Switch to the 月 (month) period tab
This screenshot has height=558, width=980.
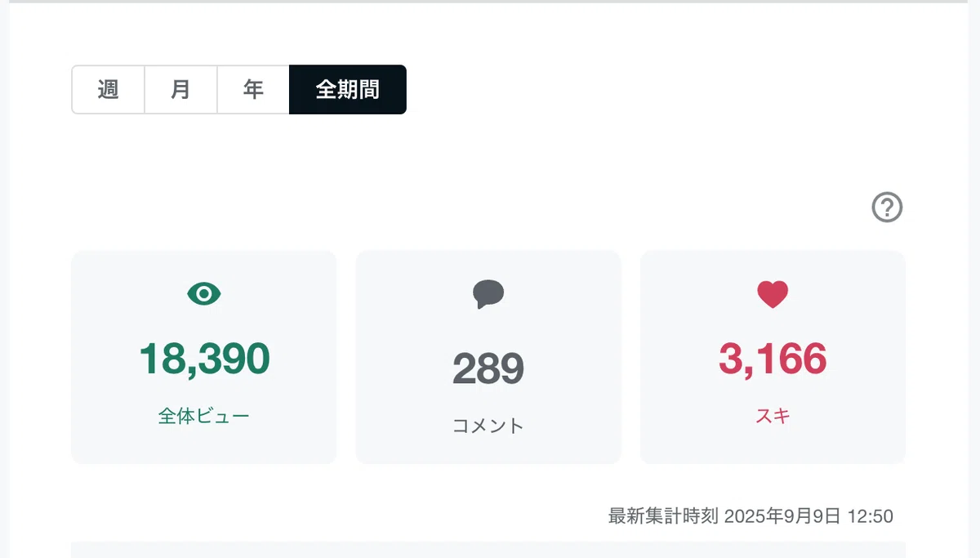(x=180, y=90)
